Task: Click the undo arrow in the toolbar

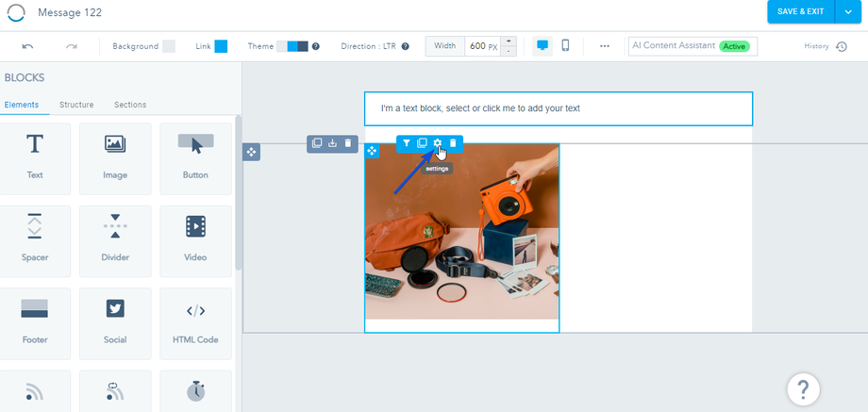Action: (27, 46)
